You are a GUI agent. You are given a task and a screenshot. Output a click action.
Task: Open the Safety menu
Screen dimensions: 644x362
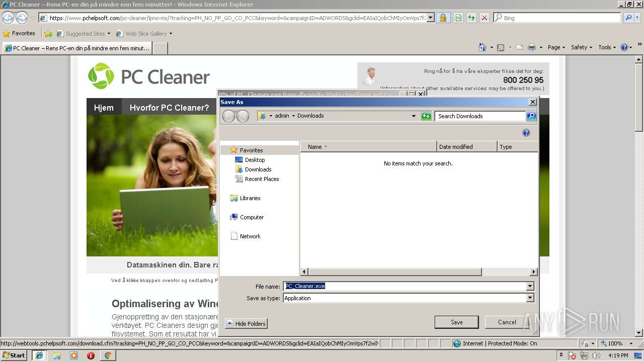point(582,47)
